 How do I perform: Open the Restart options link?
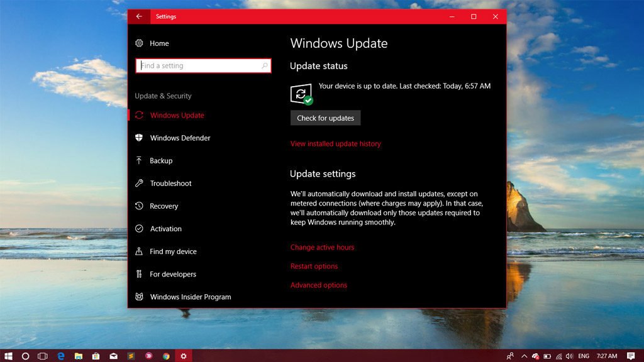click(314, 266)
